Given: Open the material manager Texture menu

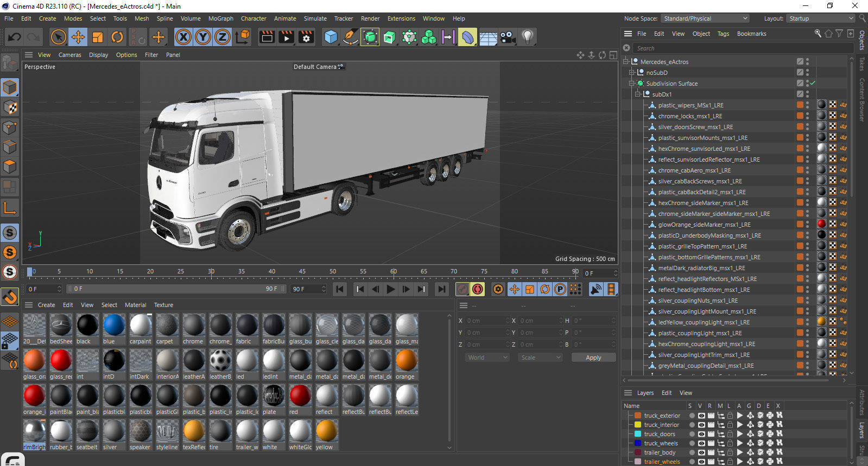Looking at the screenshot, I should [x=163, y=305].
